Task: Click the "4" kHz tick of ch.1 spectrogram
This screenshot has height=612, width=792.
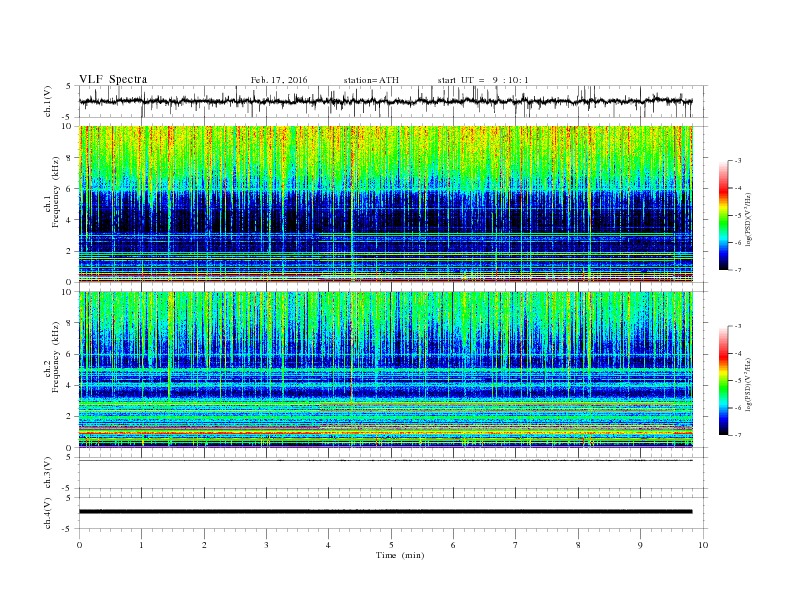Action: (x=69, y=220)
